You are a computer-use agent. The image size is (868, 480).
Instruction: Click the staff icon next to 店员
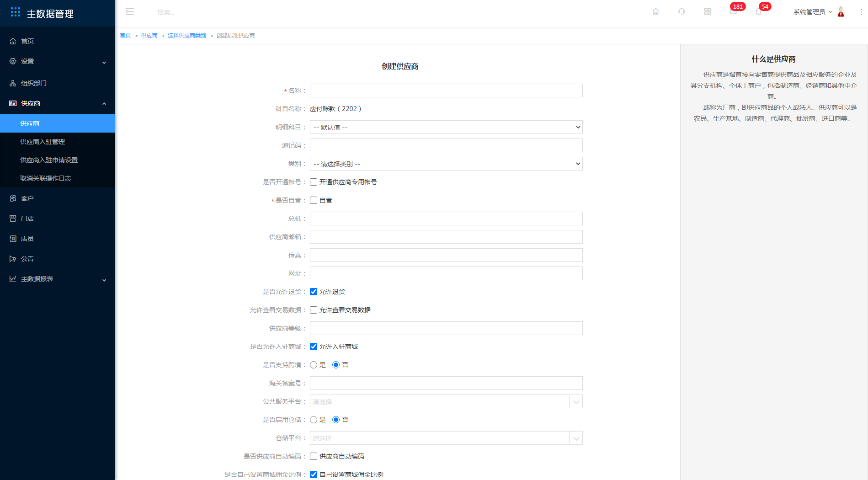[13, 239]
